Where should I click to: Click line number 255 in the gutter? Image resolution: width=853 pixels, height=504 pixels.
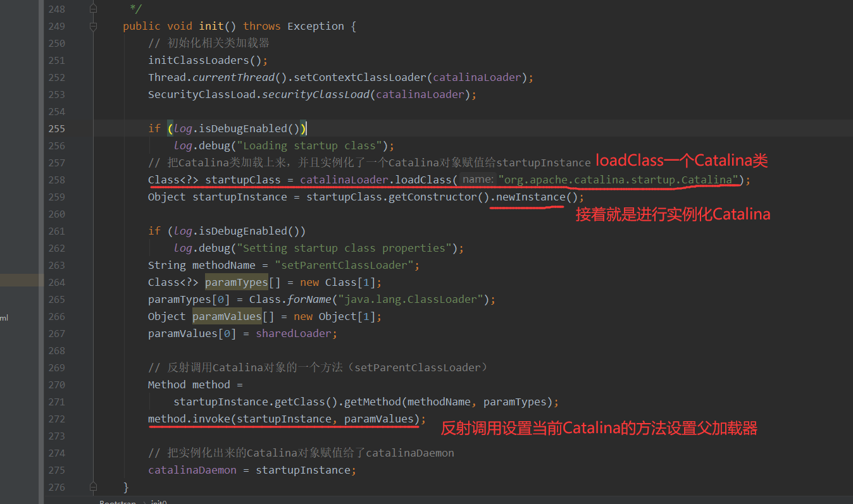[x=56, y=128]
